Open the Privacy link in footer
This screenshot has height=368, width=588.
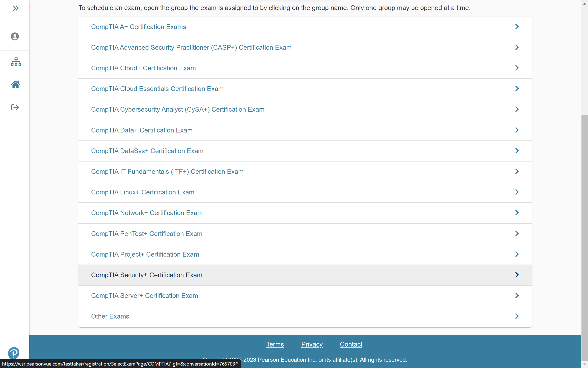(x=312, y=344)
